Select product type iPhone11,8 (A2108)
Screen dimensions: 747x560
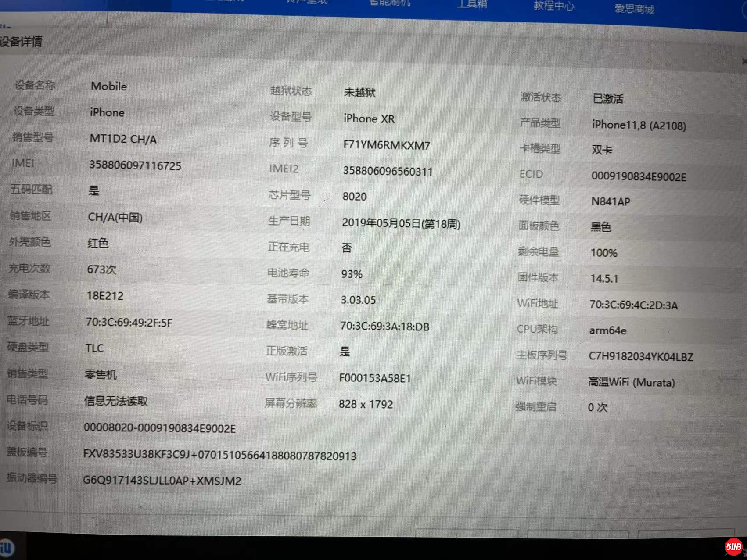[639, 126]
